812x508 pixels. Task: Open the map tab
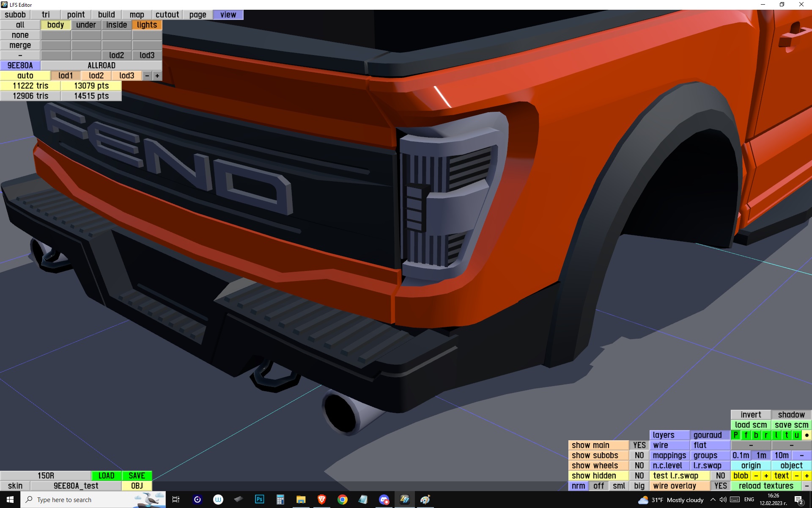pyautogui.click(x=137, y=15)
